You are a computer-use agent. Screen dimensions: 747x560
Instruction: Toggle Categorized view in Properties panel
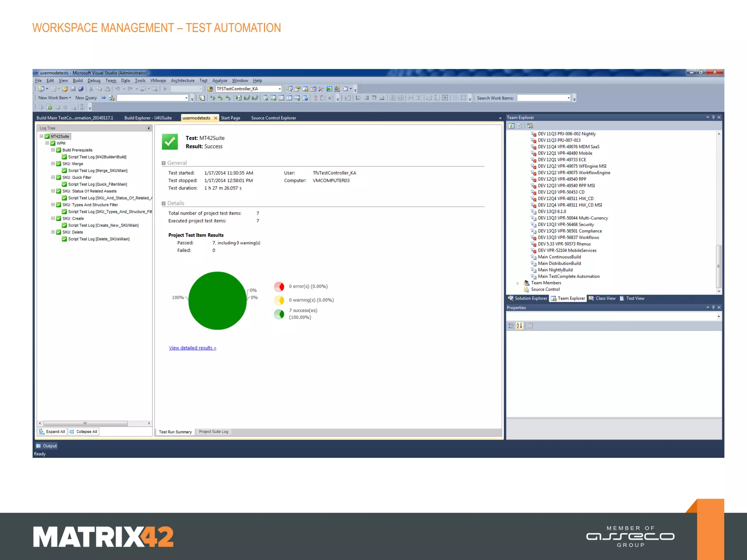pos(511,326)
